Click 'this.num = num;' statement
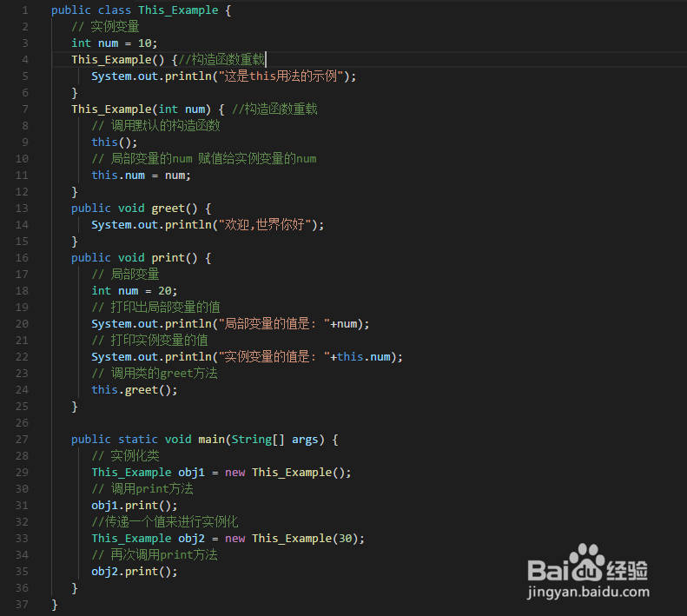The height and width of the screenshot is (616, 687). pyautogui.click(x=141, y=176)
